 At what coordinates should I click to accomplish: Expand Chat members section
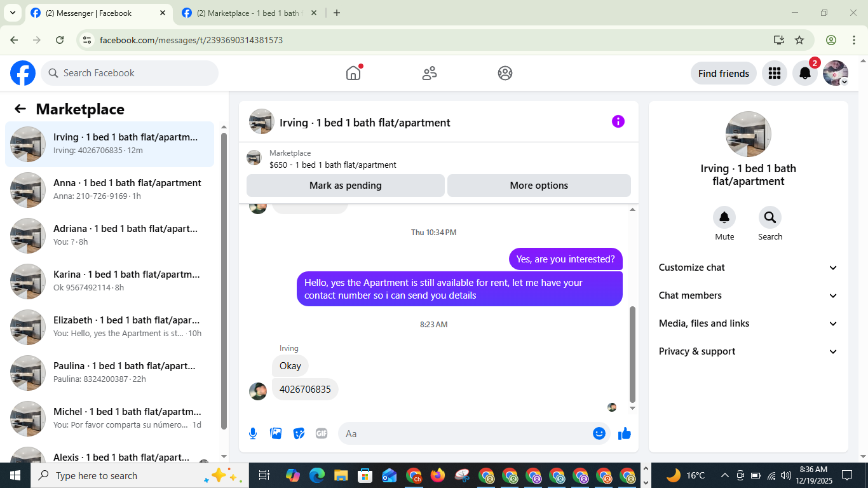click(749, 295)
